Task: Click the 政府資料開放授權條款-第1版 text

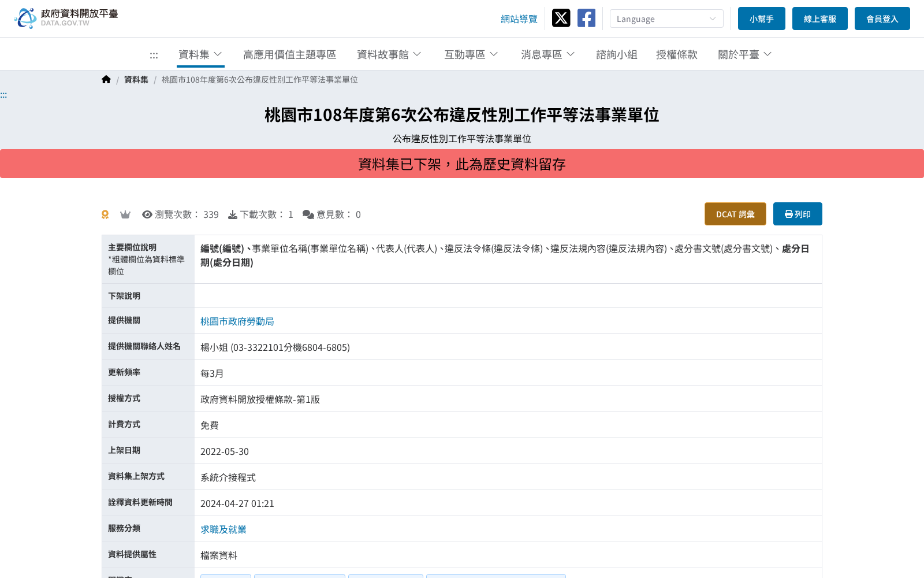Action: coord(260,399)
